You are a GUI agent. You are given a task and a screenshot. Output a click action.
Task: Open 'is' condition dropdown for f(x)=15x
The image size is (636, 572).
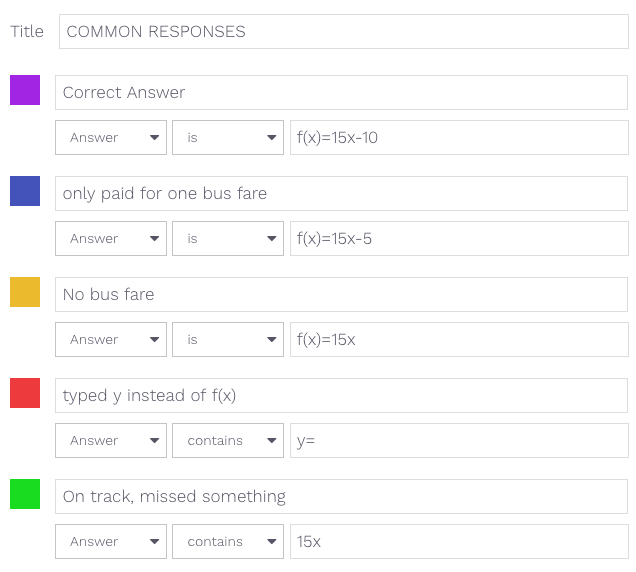(x=228, y=340)
